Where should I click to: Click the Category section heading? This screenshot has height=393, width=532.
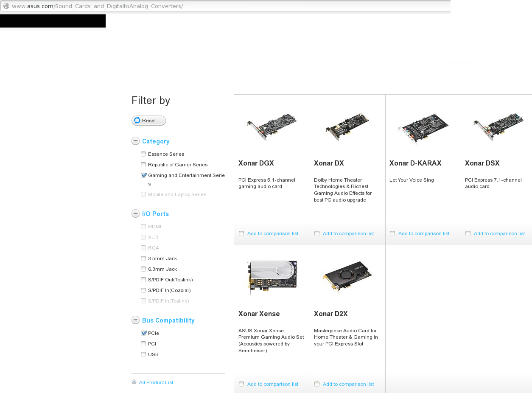[x=156, y=141]
